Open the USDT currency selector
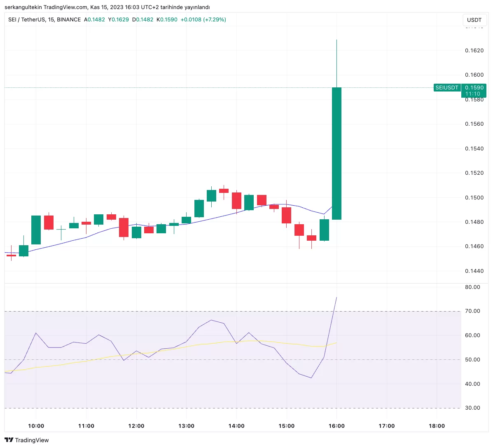 click(474, 20)
